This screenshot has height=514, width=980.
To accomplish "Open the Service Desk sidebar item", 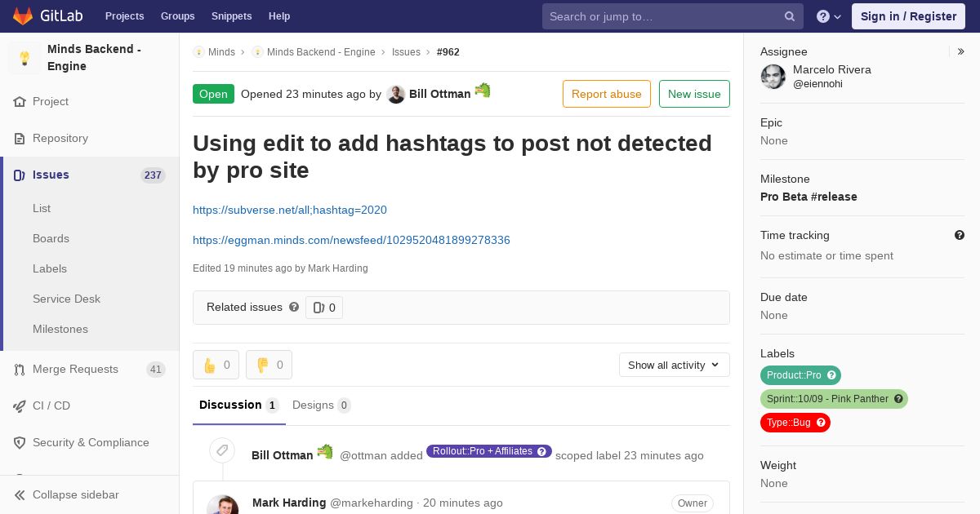I will 66,299.
